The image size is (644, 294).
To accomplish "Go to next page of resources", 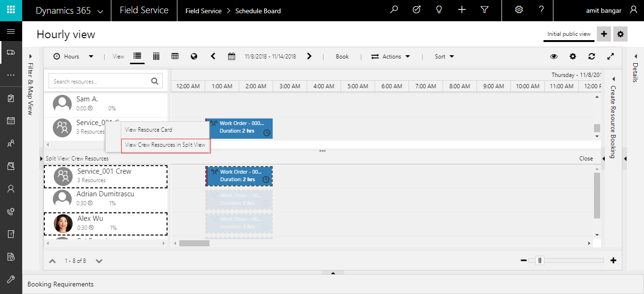I will click(99, 260).
